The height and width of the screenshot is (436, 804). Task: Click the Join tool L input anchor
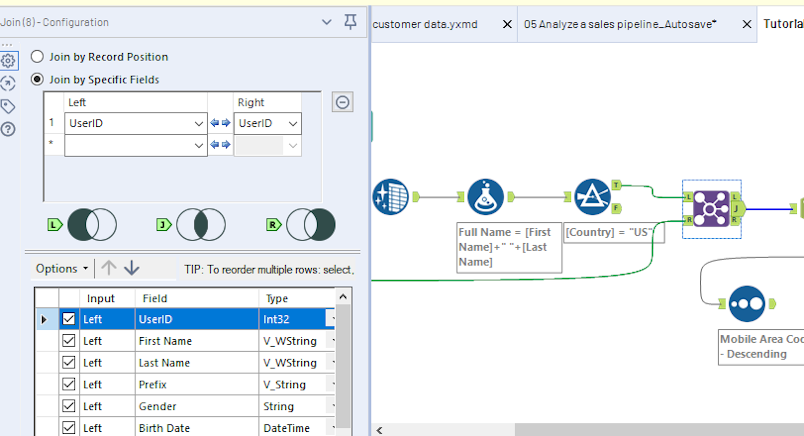[x=688, y=196]
